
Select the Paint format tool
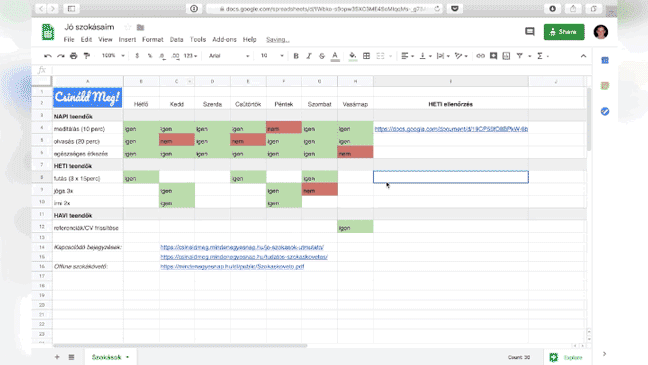(87, 56)
